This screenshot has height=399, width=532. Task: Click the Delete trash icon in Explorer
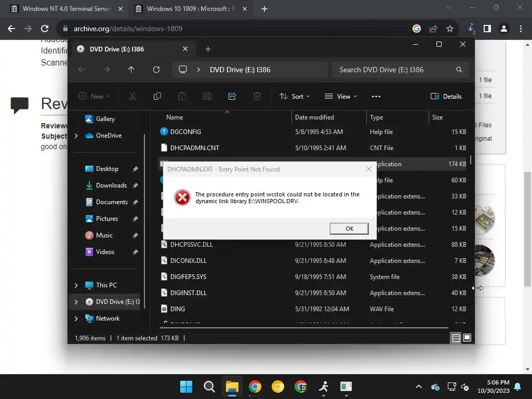coord(257,96)
